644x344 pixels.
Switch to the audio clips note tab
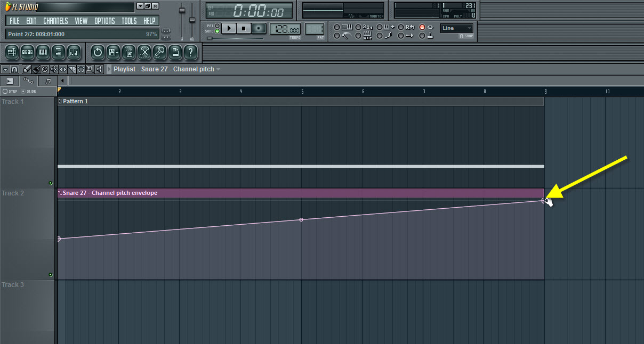pos(47,81)
